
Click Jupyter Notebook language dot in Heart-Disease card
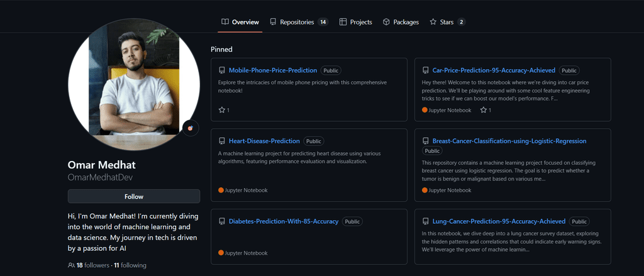221,190
